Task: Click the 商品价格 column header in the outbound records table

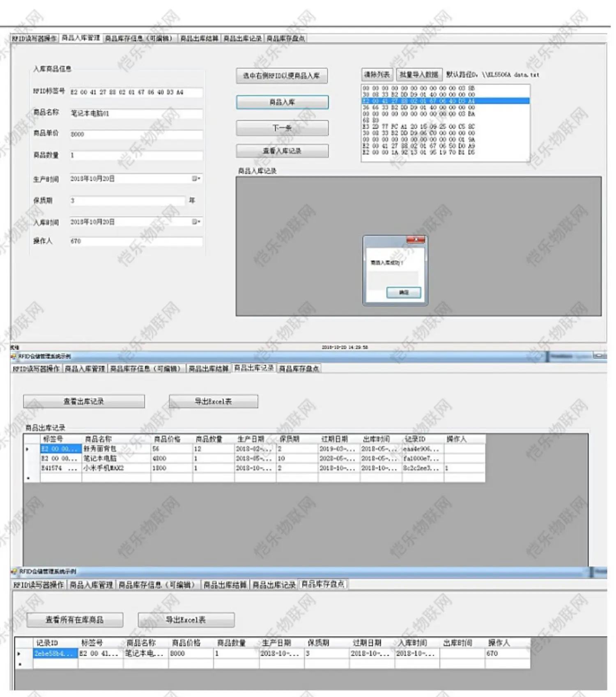Action: click(x=172, y=439)
